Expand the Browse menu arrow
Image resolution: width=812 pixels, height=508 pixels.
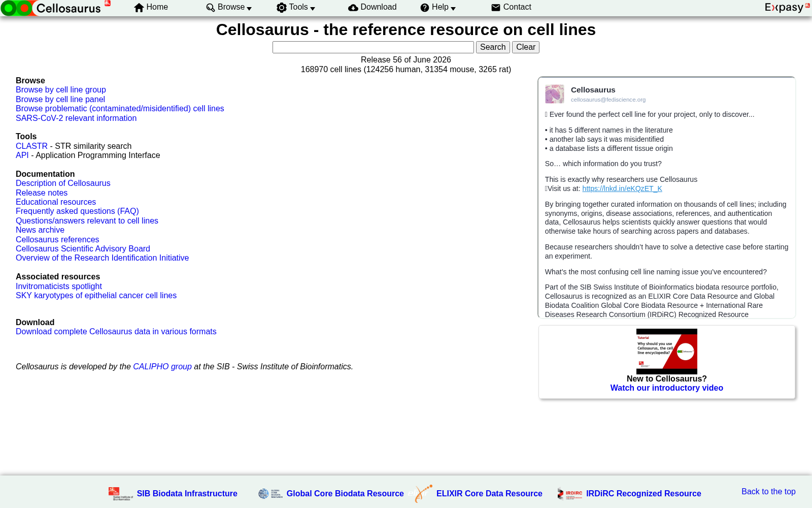(x=249, y=9)
